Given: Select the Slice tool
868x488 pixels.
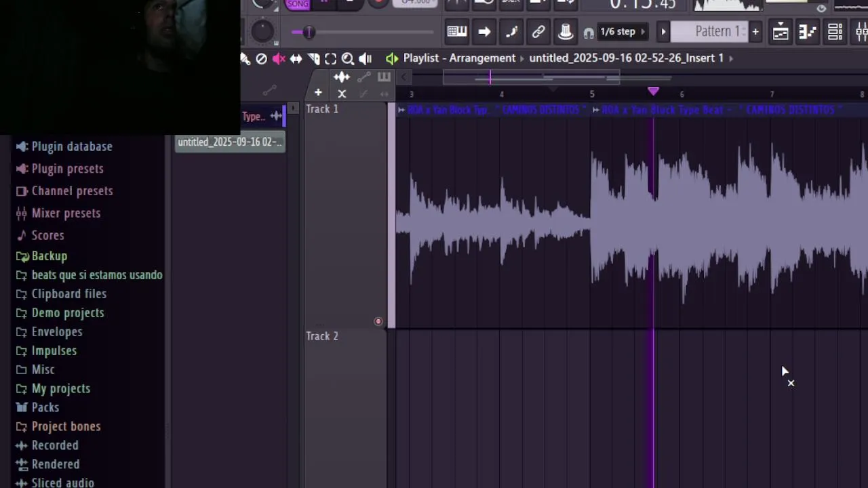Looking at the screenshot, I should click(313, 59).
